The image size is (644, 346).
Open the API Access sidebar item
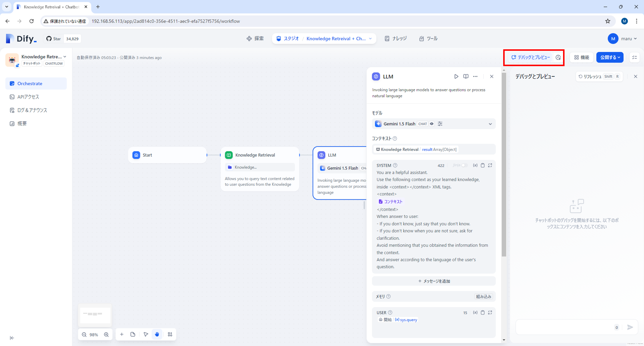click(28, 97)
